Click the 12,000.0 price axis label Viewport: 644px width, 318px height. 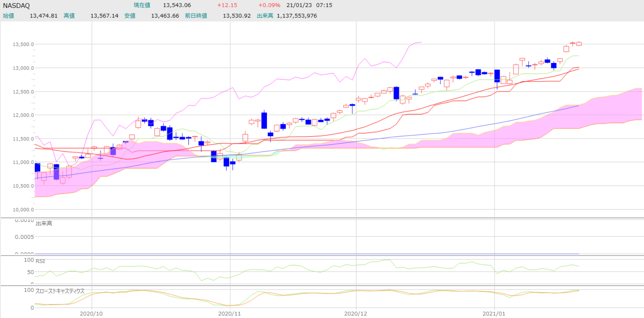coord(23,115)
